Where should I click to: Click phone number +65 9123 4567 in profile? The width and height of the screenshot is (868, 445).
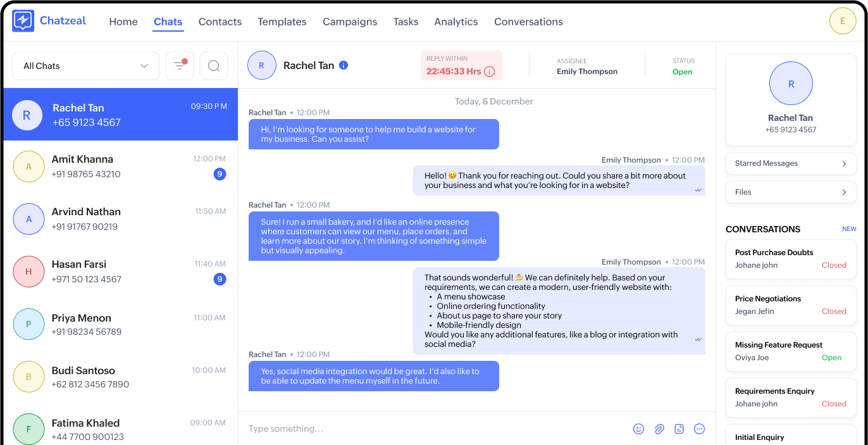click(791, 130)
